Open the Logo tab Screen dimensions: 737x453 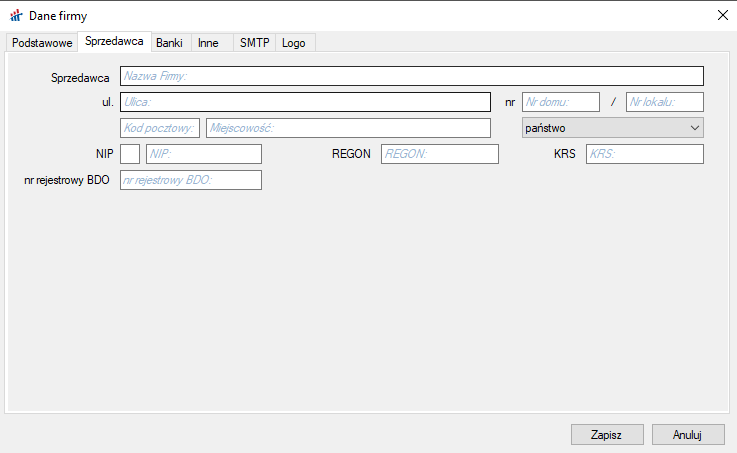click(294, 43)
